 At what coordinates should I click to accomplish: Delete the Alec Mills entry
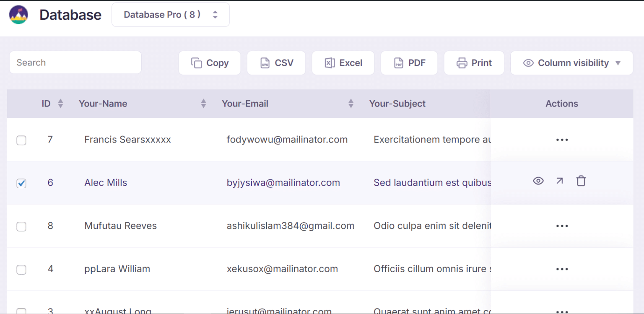tap(581, 180)
